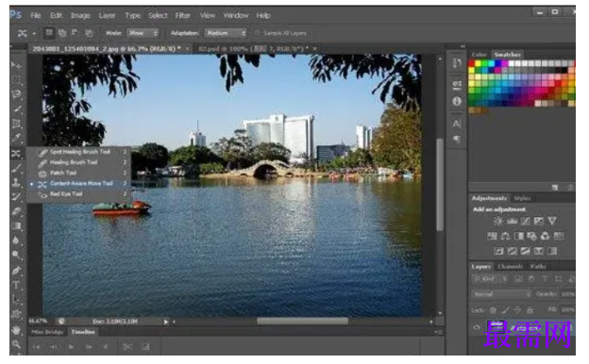This screenshot has width=589, height=364.
Task: Select the Eraser tool
Action: [16, 211]
